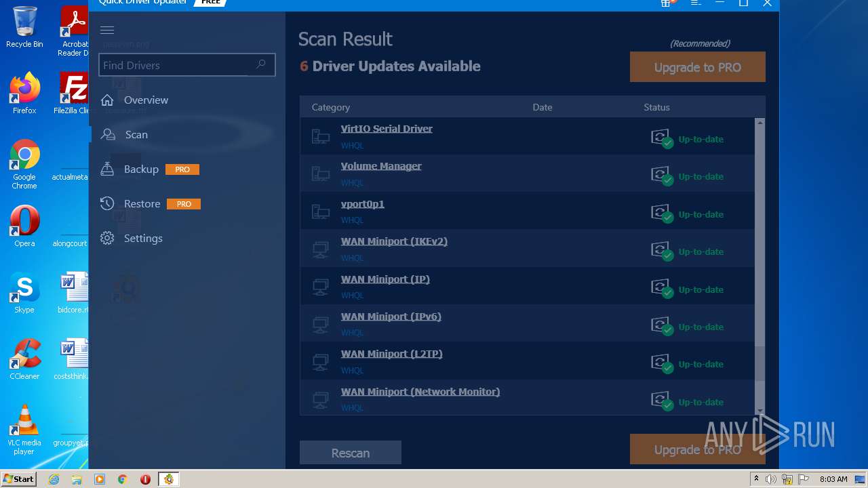Click the Restore clock icon
Viewport: 868px width, 488px height.
click(107, 203)
